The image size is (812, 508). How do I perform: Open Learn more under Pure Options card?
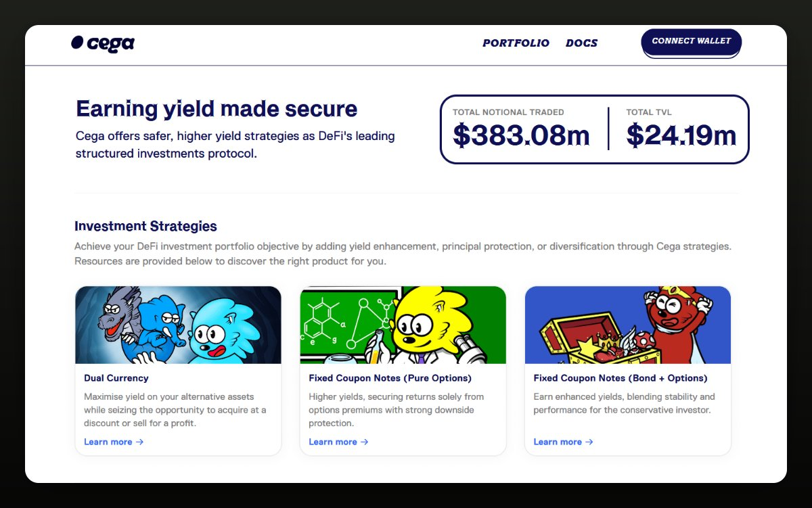[x=338, y=442]
